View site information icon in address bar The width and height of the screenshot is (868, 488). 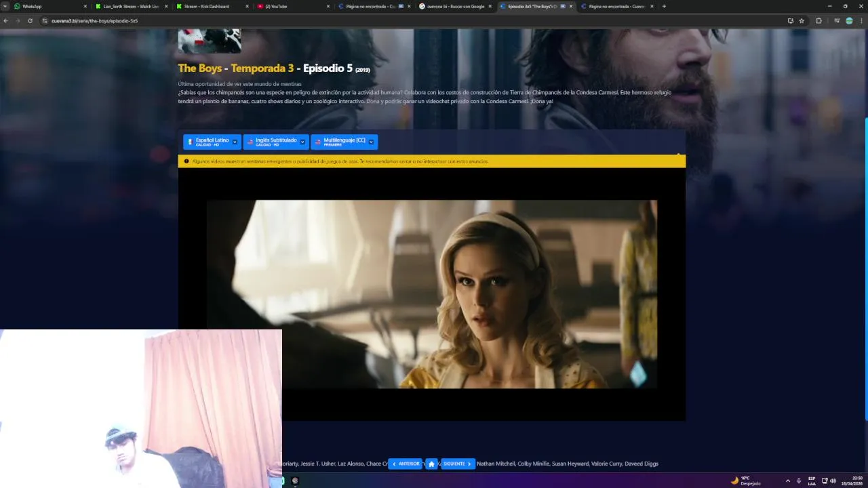[x=45, y=21]
